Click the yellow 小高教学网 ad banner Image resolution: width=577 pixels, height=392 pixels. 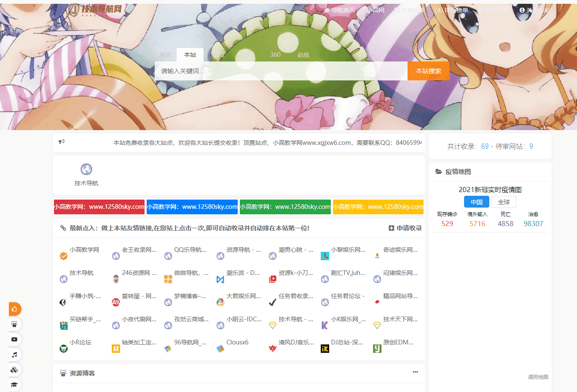(378, 207)
